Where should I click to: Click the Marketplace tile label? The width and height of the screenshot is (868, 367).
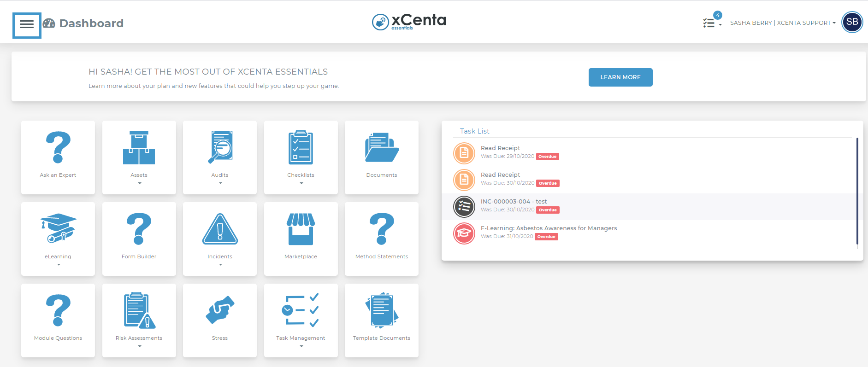point(301,256)
